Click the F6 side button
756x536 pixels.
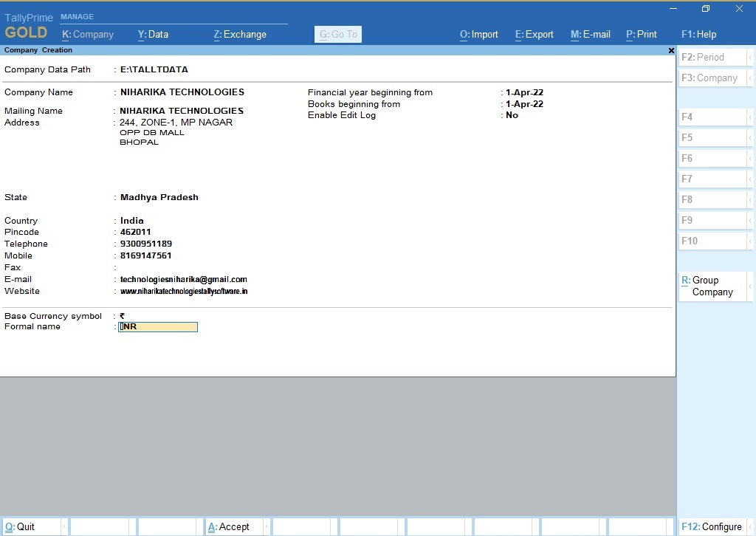click(712, 158)
